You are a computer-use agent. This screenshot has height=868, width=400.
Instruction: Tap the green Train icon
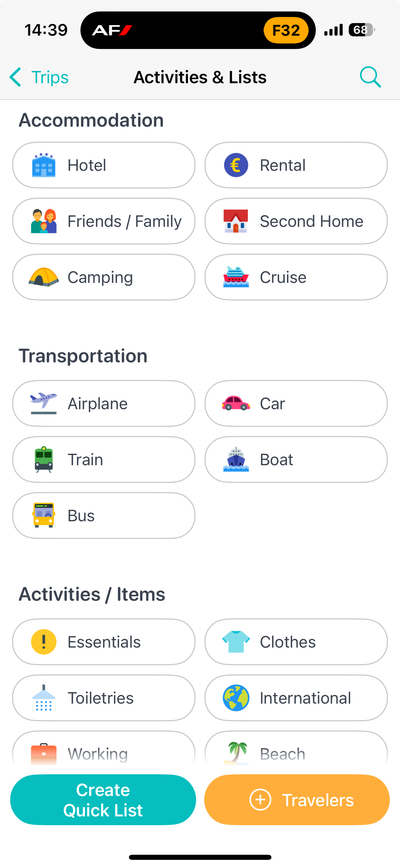(44, 459)
